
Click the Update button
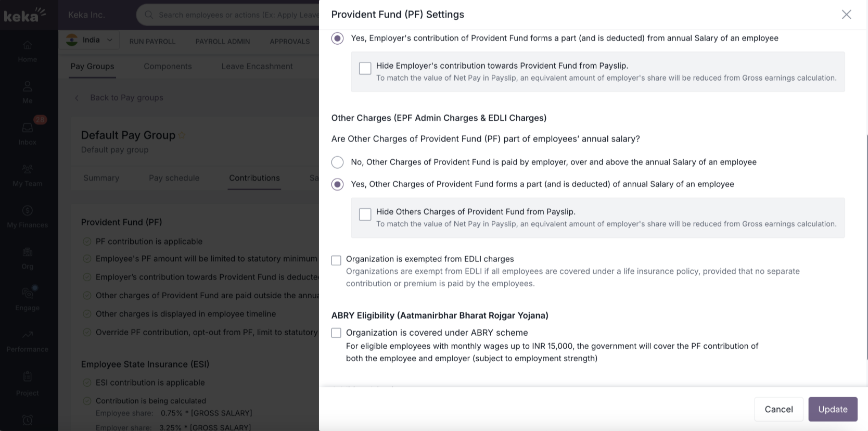click(833, 409)
